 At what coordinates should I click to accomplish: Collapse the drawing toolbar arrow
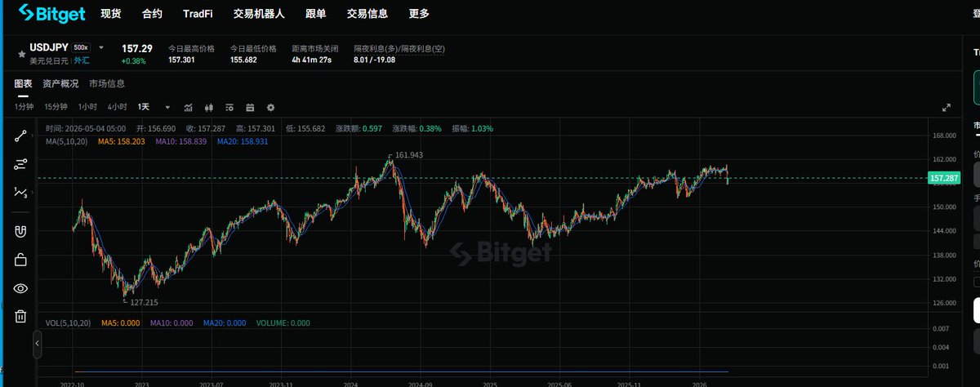37,345
